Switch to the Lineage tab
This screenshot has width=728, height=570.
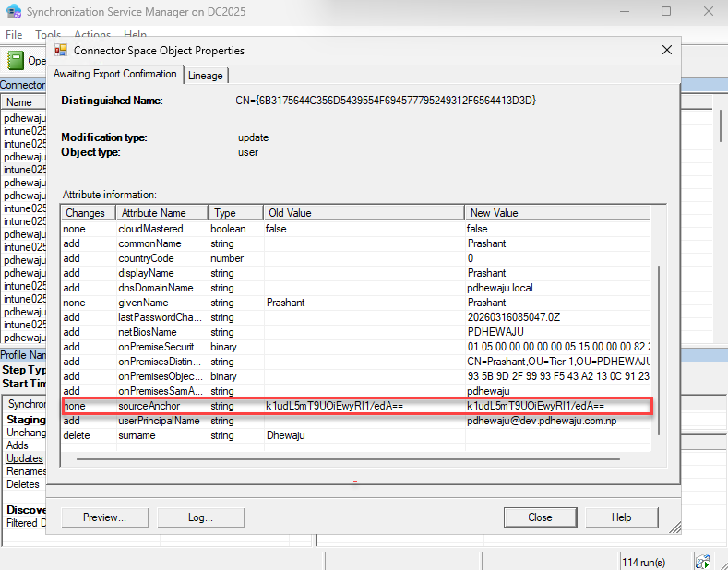click(205, 75)
